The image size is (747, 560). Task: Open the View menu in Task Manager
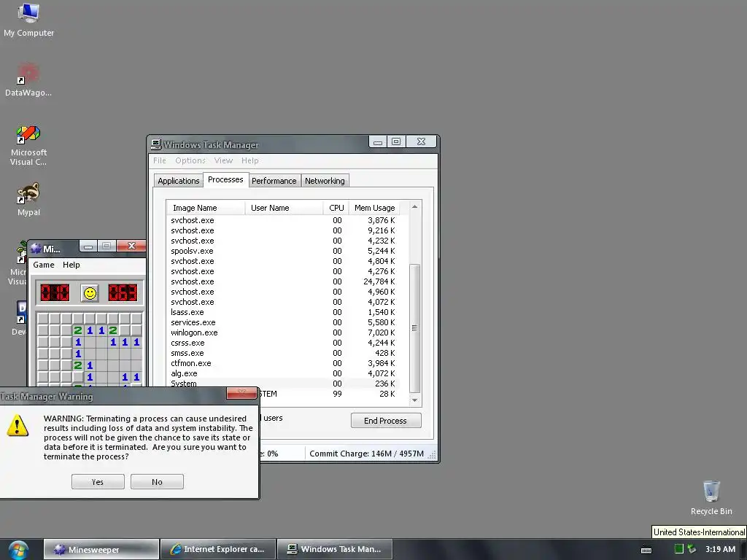click(223, 160)
